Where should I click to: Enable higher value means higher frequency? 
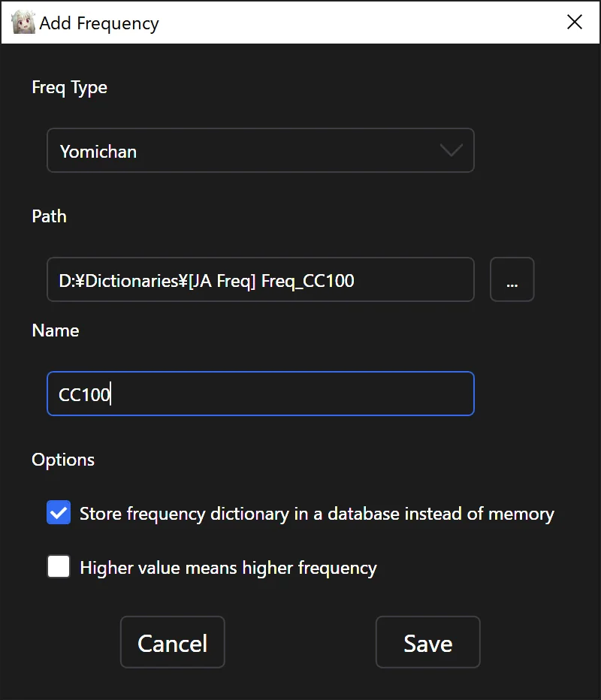pos(58,567)
